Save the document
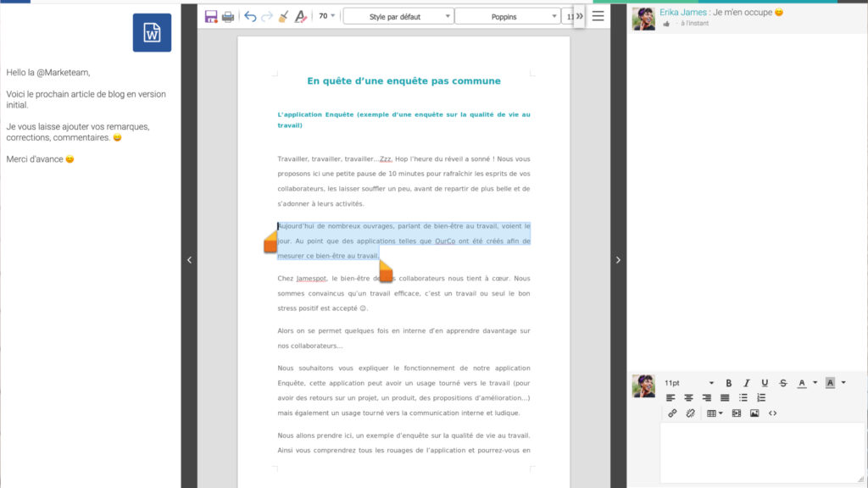 click(x=210, y=15)
